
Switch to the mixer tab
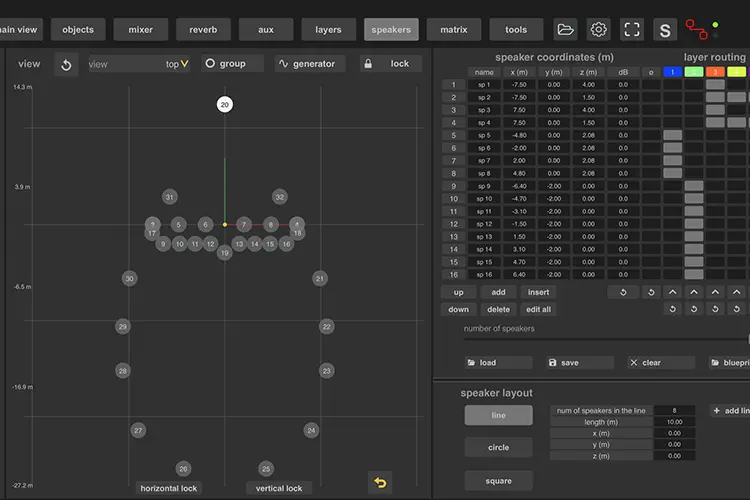click(141, 30)
